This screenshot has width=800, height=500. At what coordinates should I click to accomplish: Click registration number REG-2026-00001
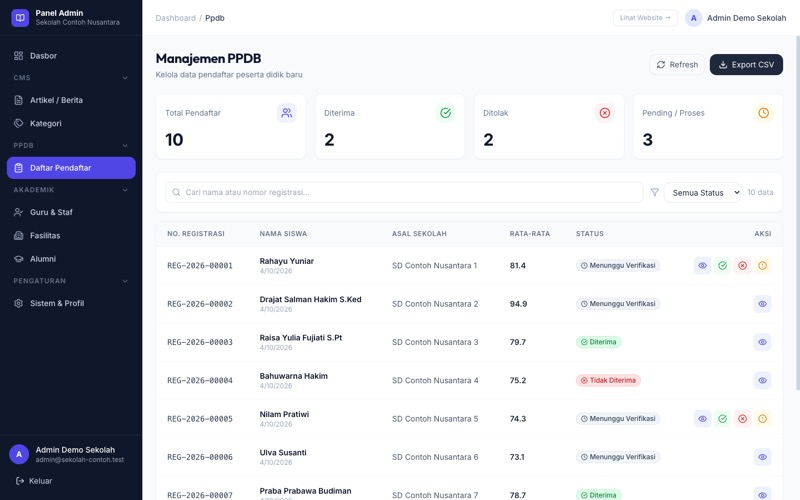[x=200, y=266]
